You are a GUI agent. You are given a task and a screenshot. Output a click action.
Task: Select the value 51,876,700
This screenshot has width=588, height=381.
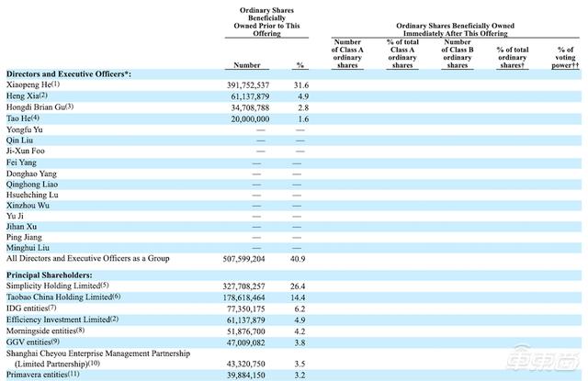[x=246, y=331]
